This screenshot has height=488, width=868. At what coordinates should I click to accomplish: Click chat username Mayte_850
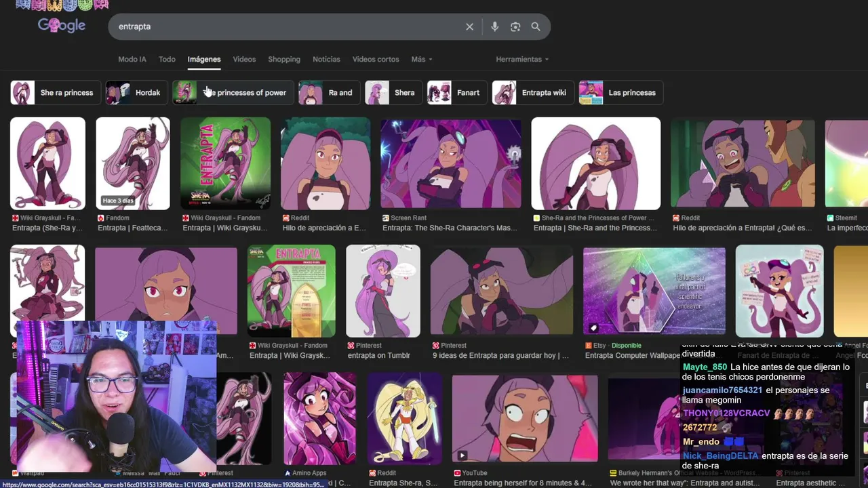705,367
